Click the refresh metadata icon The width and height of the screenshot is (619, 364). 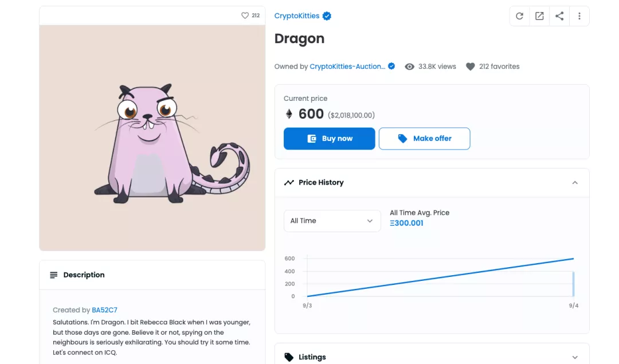[519, 16]
